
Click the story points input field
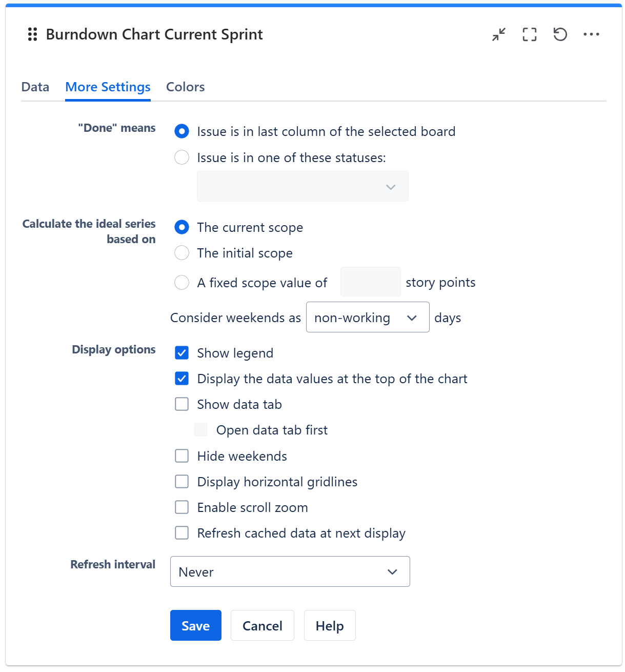pyautogui.click(x=370, y=282)
